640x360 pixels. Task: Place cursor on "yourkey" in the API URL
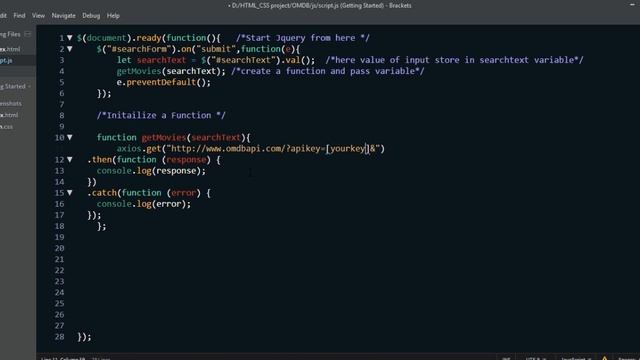click(347, 149)
